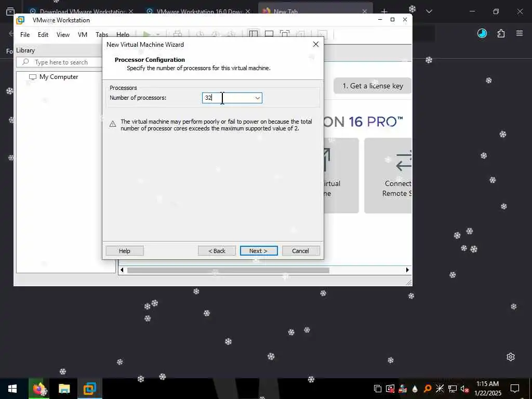Open the number of processors dropdown arrow

(x=258, y=98)
